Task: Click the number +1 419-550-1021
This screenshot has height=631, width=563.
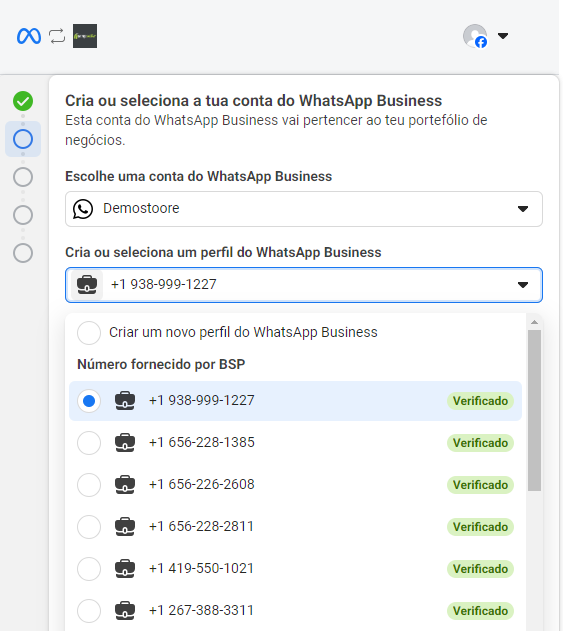Action: (201, 568)
